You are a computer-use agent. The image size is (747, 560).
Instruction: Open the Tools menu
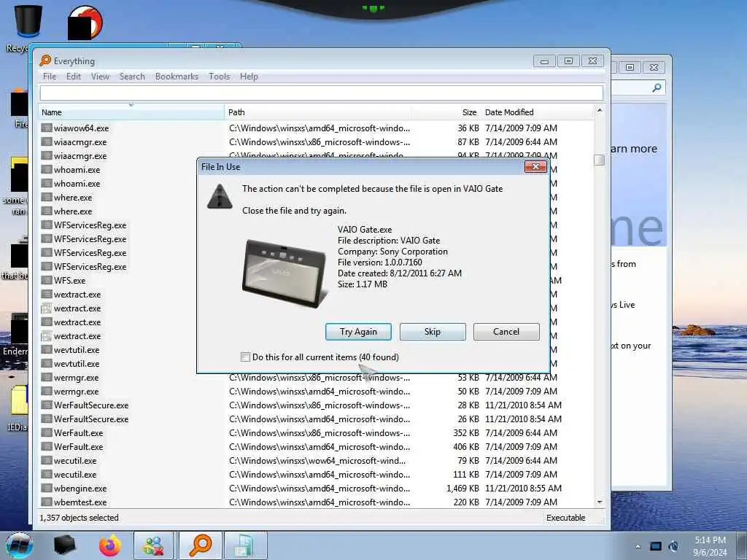pos(219,76)
